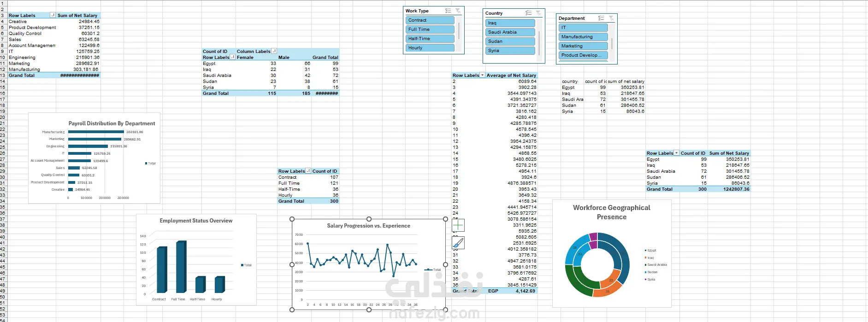Screen dimensions: 868x322
Task: Select the Average of Net Salary header
Action: pyautogui.click(x=511, y=75)
